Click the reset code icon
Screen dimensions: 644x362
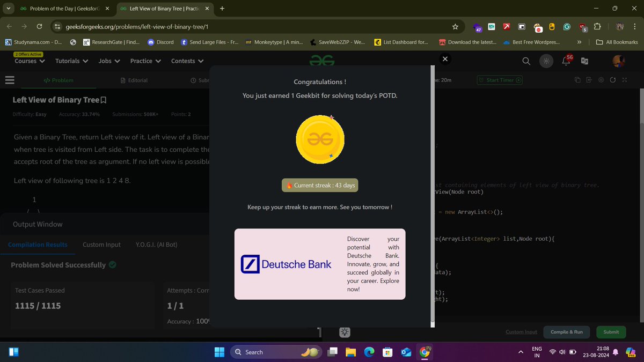coord(612,80)
